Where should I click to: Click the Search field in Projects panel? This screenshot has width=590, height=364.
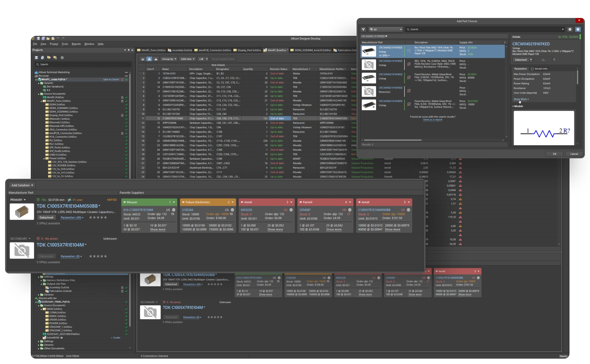[82, 64]
